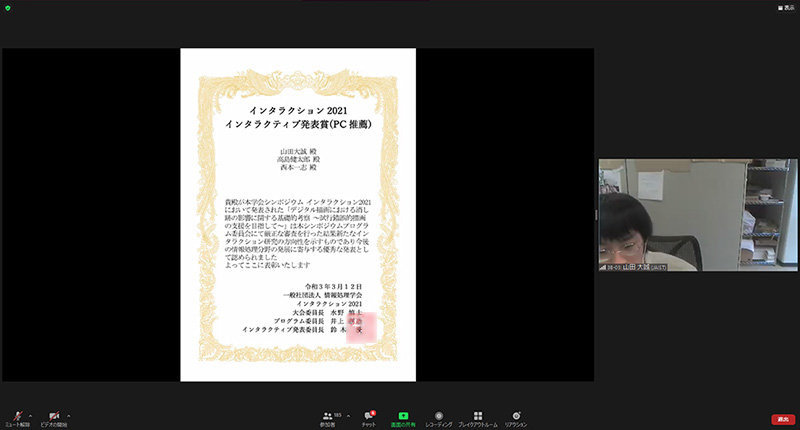Viewport: 800px width, 430px height.
Task: Expand the participants options arrow
Action: tap(348, 416)
